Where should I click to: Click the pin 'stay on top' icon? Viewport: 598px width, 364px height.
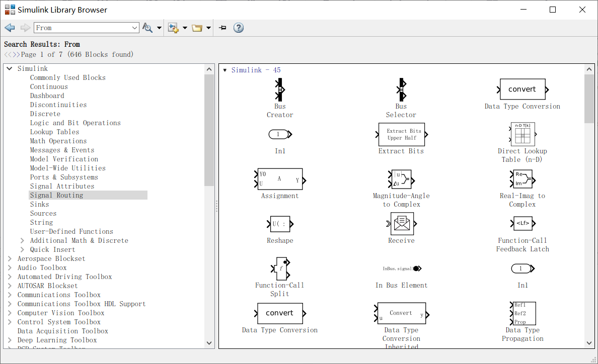click(222, 28)
